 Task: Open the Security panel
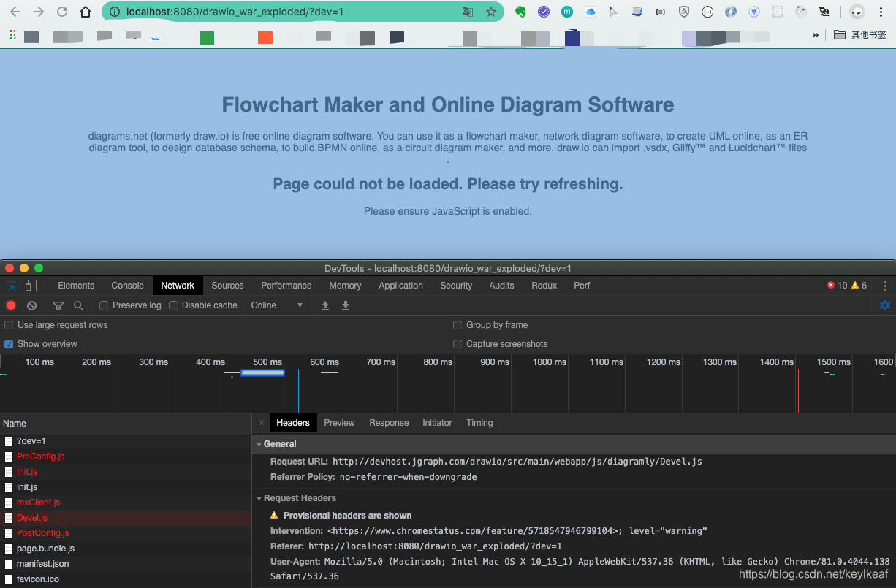456,286
